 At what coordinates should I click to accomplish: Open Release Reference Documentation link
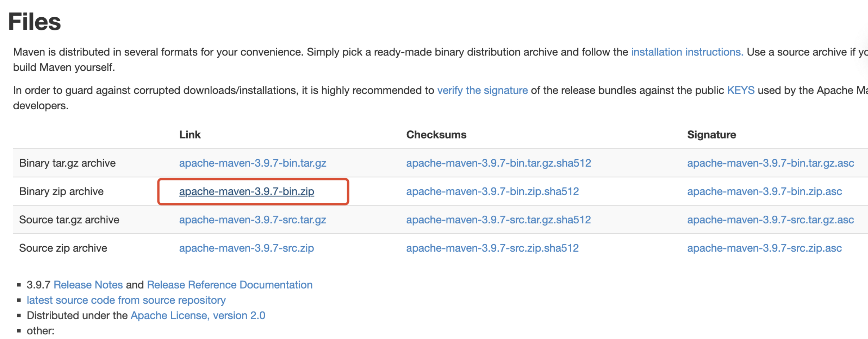click(230, 285)
